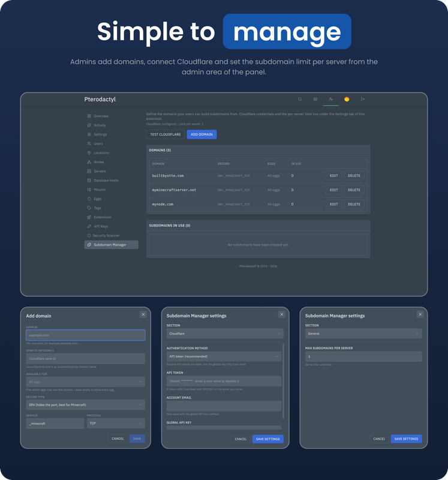The width and height of the screenshot is (448, 480).
Task: Save Settings in Cloudflare dialog
Action: pyautogui.click(x=267, y=439)
